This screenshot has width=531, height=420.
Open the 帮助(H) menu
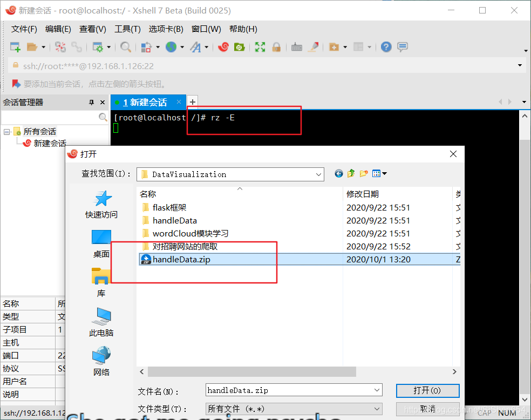tap(243, 29)
